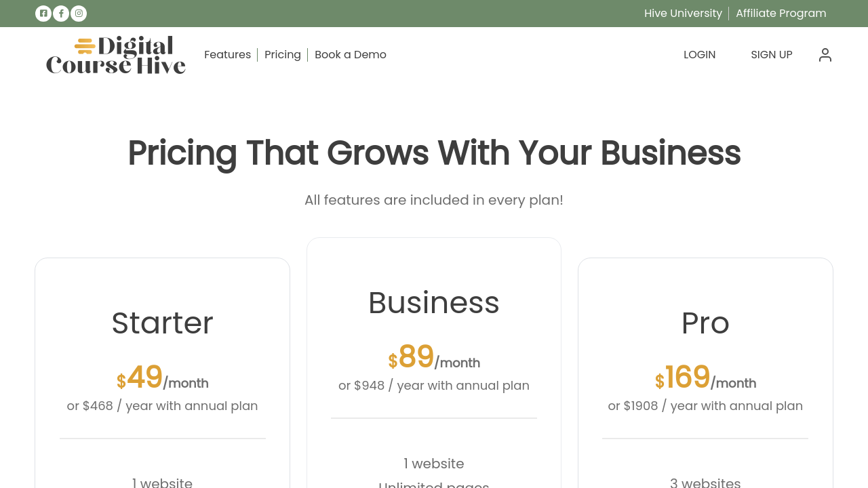Click the $169/month Pro price
The width and height of the screenshot is (868, 488).
tap(705, 378)
